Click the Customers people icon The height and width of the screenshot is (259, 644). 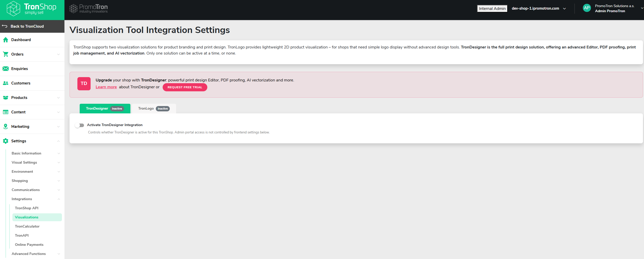[6, 83]
